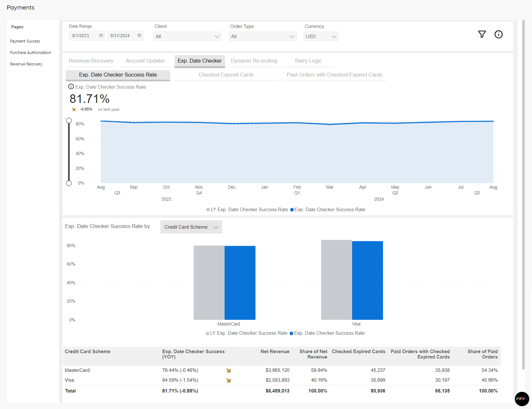
Task: Sort by Share of Net Revenue header
Action: click(x=313, y=354)
